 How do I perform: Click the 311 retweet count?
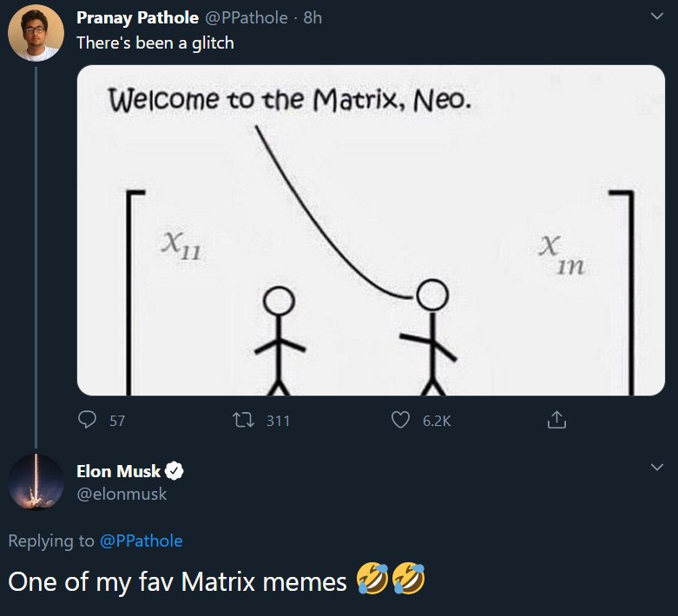(278, 421)
